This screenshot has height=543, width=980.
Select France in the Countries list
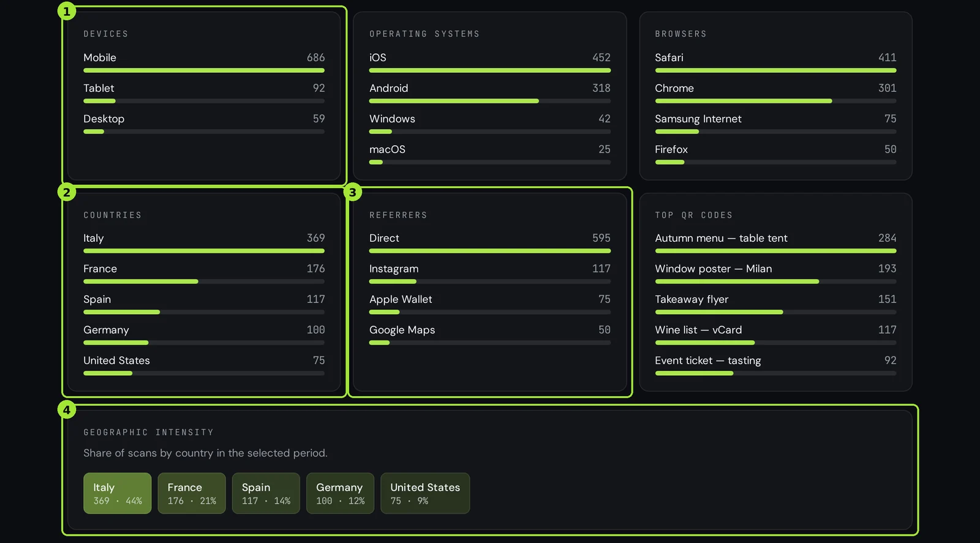click(100, 269)
